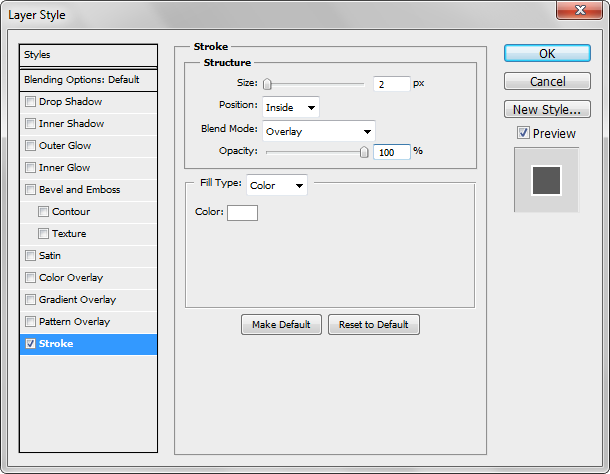Screen dimensions: 610x474
Task: Open the Fill Type dropdown
Action: (276, 185)
